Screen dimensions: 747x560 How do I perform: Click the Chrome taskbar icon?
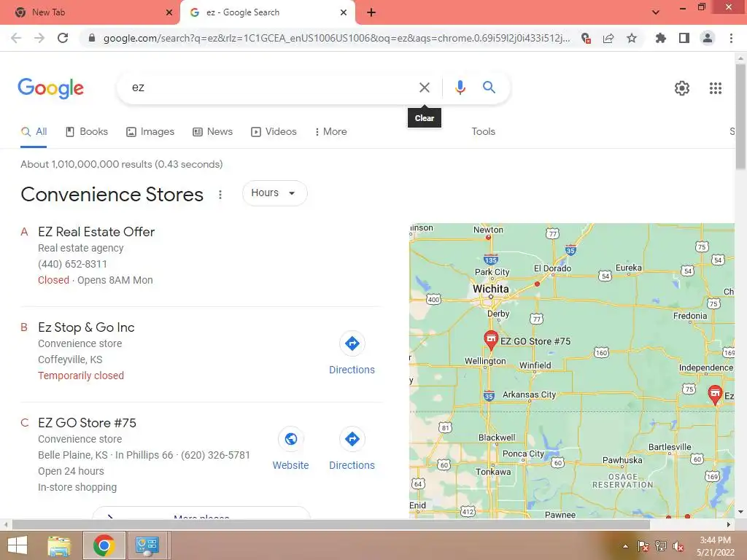point(104,545)
